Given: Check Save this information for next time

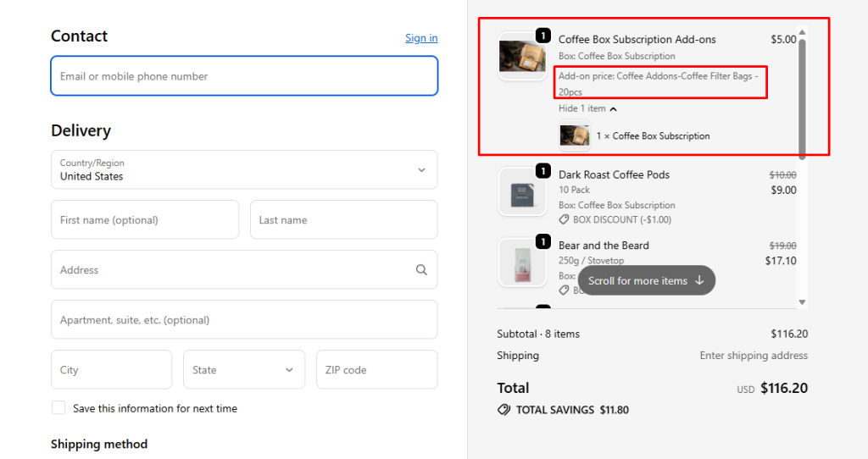Looking at the screenshot, I should [58, 408].
